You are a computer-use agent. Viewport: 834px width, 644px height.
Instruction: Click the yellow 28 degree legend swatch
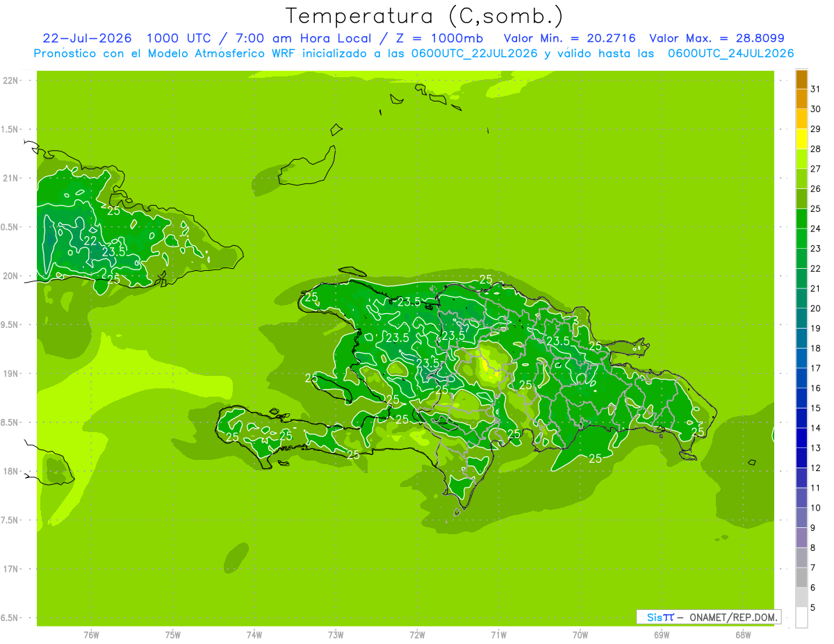(x=801, y=139)
